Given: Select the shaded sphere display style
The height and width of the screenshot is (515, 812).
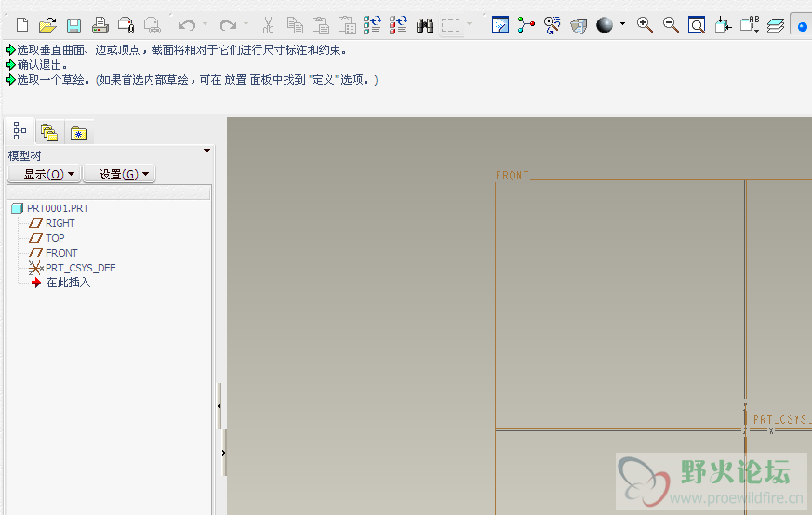Looking at the screenshot, I should (x=605, y=25).
